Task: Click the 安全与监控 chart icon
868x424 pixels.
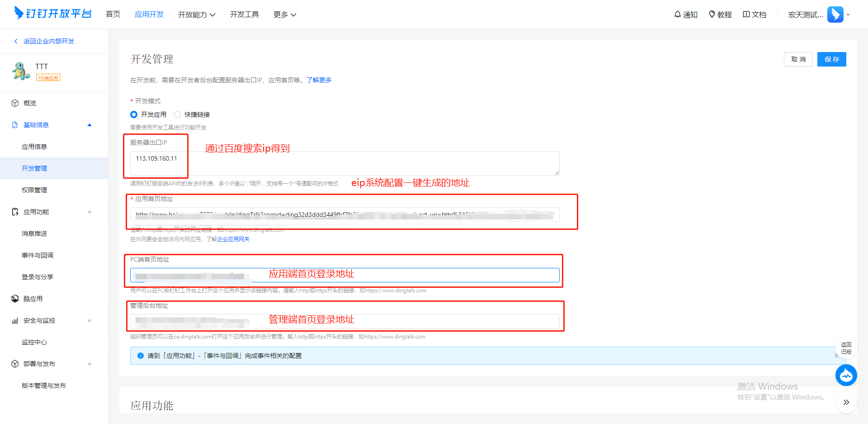Action: pyautogui.click(x=15, y=320)
